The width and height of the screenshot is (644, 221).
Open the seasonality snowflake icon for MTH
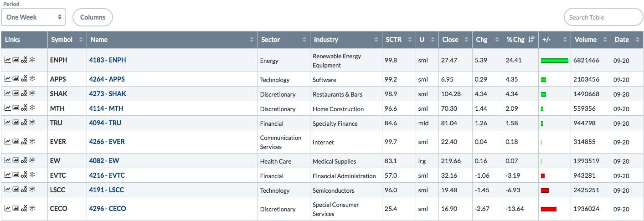point(32,108)
